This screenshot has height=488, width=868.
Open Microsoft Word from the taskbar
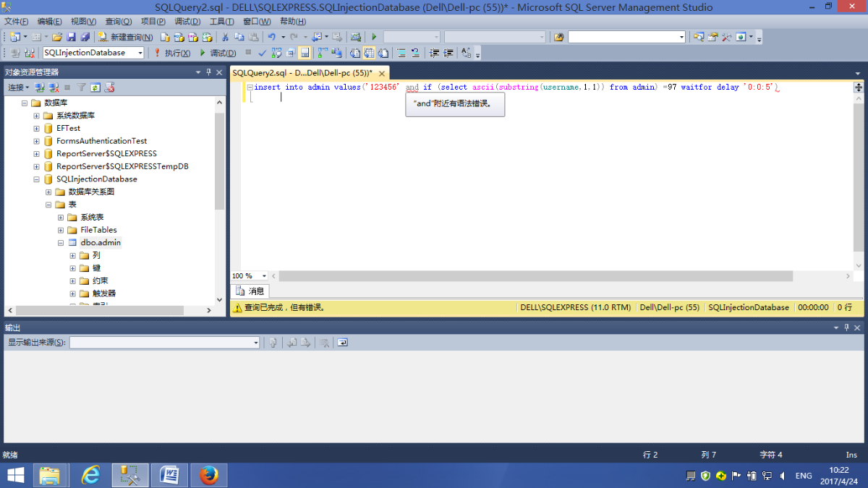(169, 475)
